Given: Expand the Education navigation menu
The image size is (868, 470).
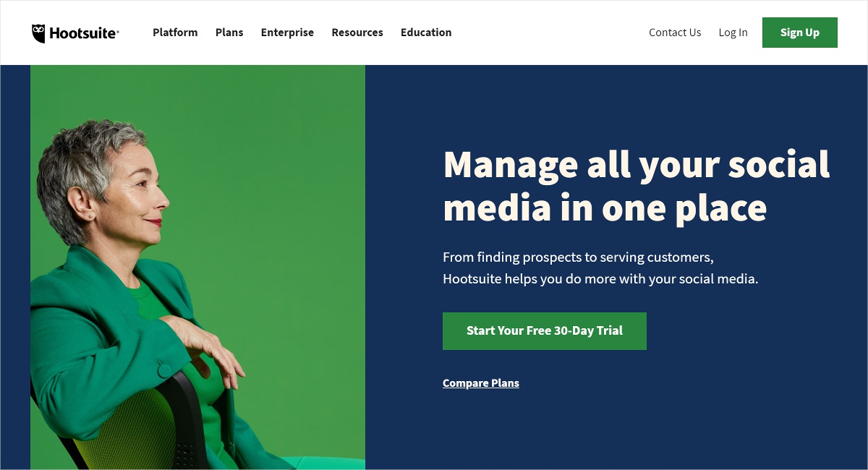Looking at the screenshot, I should (x=426, y=33).
